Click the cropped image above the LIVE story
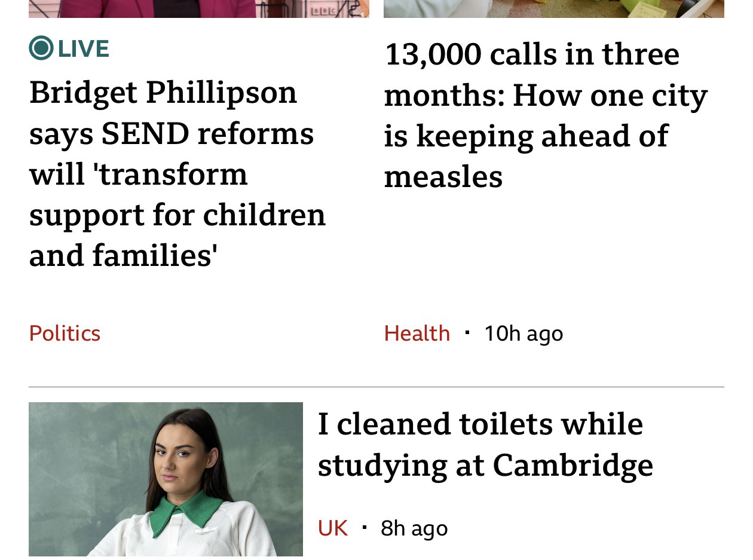The image size is (753, 560). coord(198,8)
